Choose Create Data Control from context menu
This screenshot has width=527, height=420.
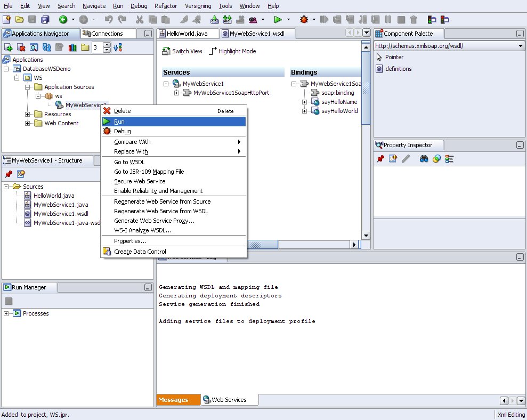click(x=174, y=252)
